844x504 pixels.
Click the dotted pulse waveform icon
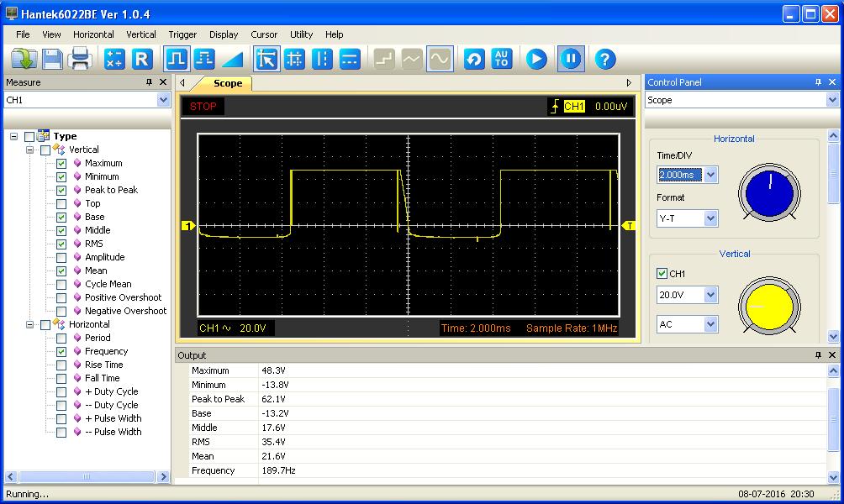204,59
